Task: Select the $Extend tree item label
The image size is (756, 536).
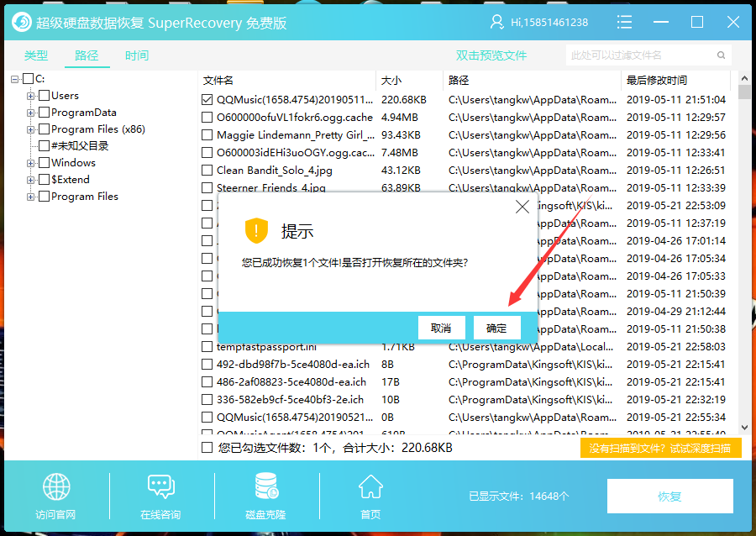Action: coord(71,179)
